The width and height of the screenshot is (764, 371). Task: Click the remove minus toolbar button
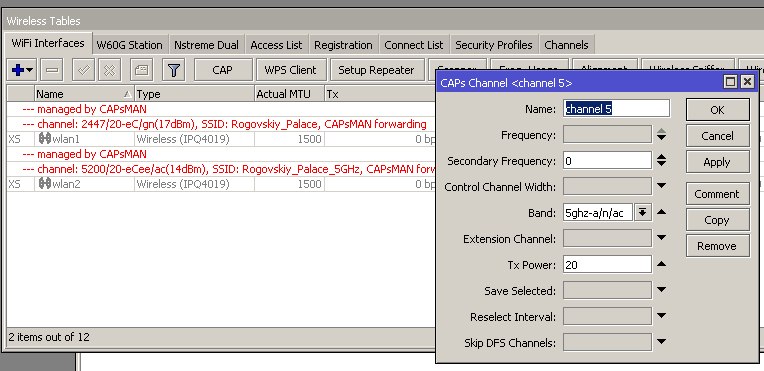pos(52,70)
